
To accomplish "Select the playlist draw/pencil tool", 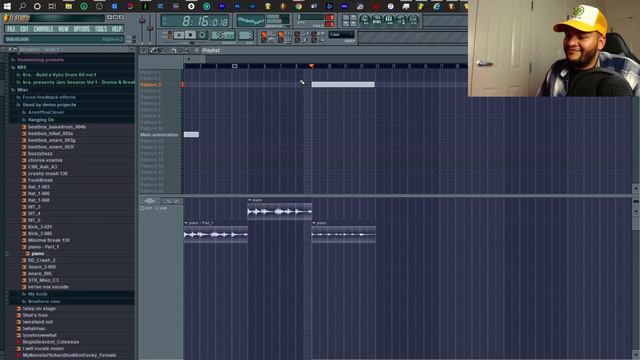I will pyautogui.click(x=153, y=50).
